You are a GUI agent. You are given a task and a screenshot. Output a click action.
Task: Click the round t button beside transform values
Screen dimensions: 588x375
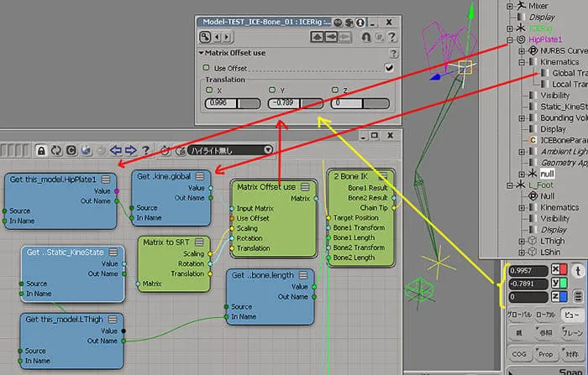(578, 270)
